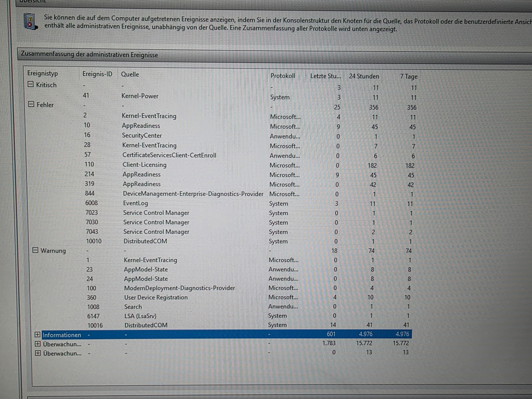Expand the first Überwachun... row
This screenshot has height=399, width=532.
[38, 344]
